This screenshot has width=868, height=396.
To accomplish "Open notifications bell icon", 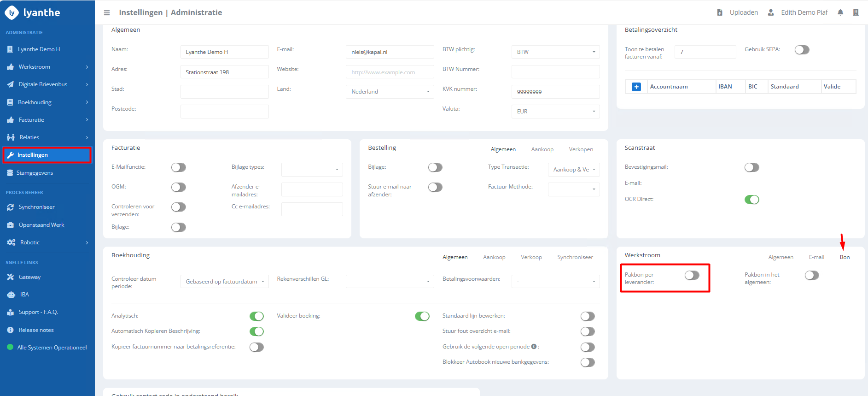I will coord(840,12).
